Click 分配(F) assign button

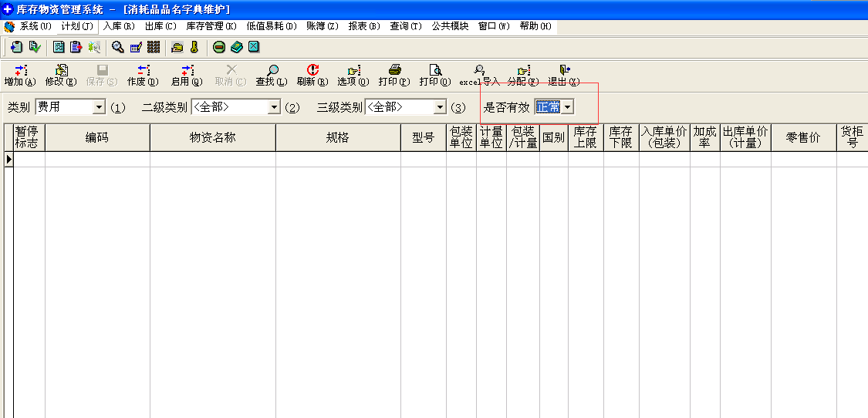coord(523,76)
